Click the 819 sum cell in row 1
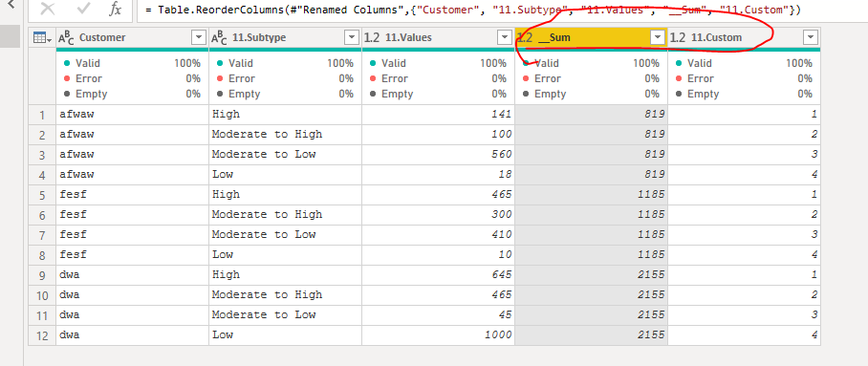 tap(591, 115)
